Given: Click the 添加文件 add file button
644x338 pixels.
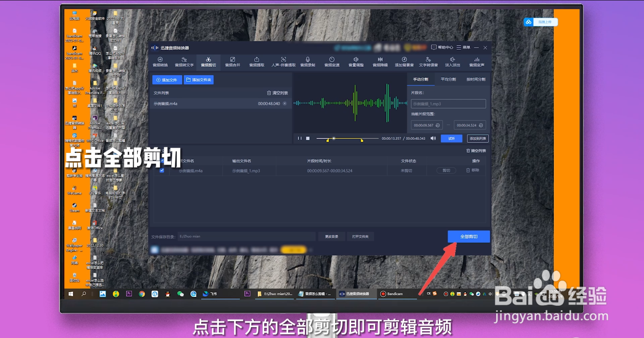Looking at the screenshot, I should pyautogui.click(x=167, y=80).
